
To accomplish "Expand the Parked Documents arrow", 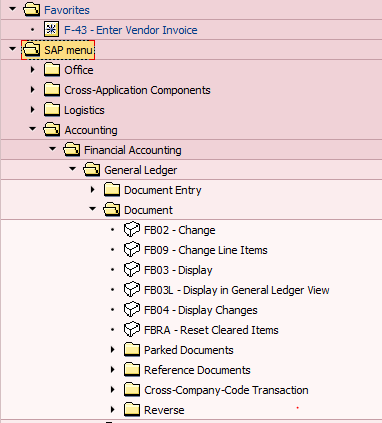I will click(113, 350).
